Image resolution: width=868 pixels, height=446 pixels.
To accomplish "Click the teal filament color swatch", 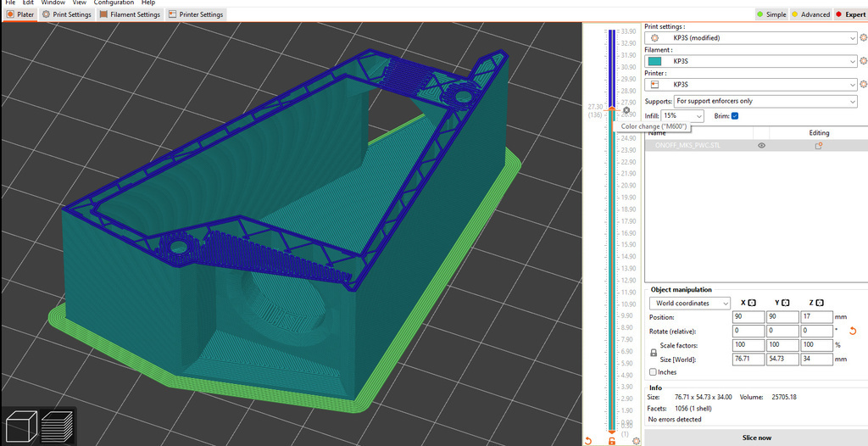I will click(x=655, y=61).
